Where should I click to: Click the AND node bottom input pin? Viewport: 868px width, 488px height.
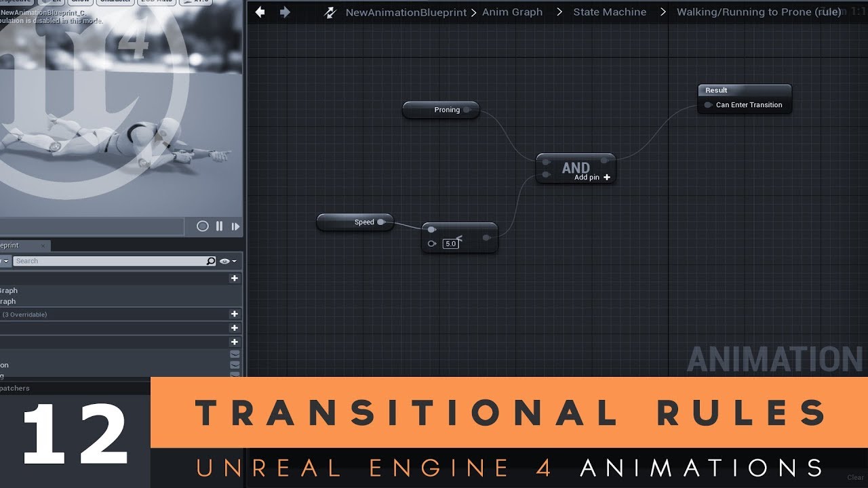(546, 175)
